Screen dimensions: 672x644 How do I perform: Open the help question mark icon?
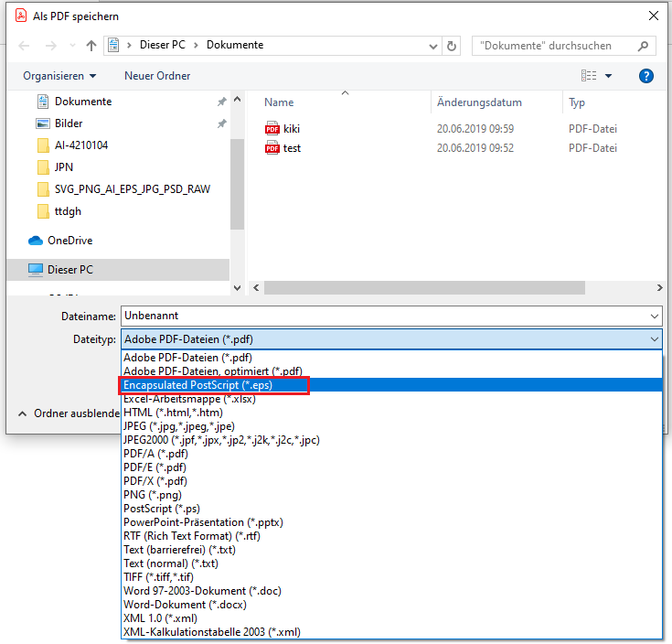click(646, 76)
